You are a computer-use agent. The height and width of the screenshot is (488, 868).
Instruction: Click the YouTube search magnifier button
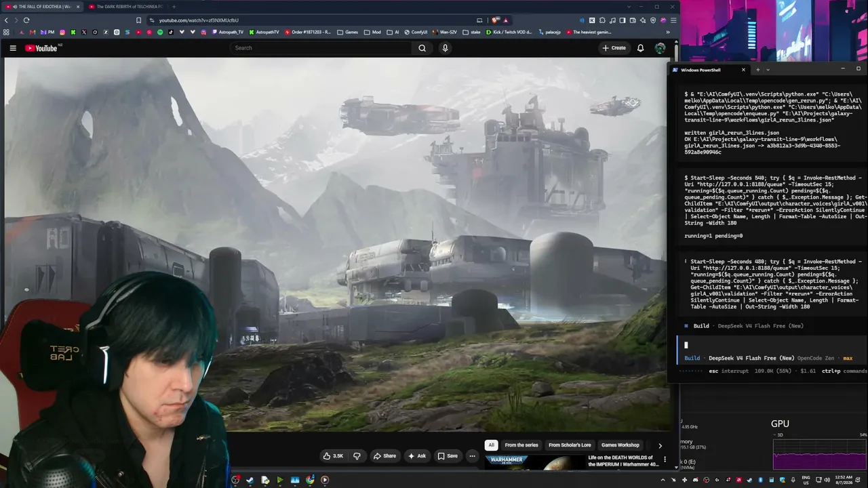pyautogui.click(x=422, y=48)
